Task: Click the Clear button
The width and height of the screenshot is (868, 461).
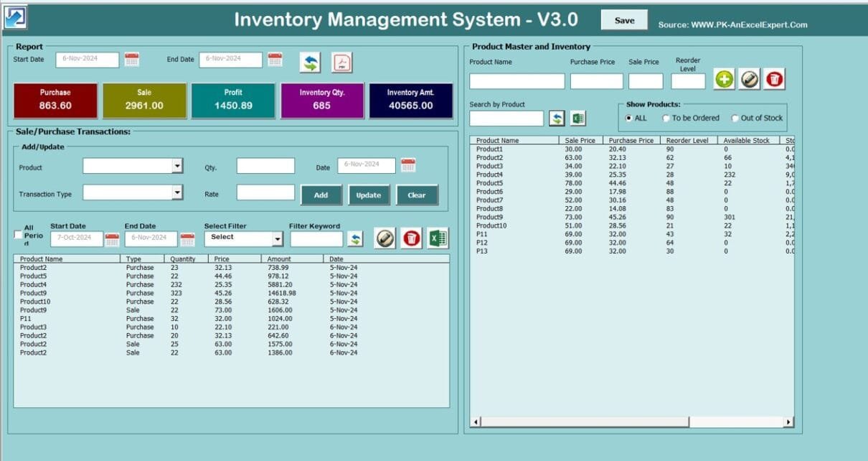Action: pyautogui.click(x=417, y=195)
